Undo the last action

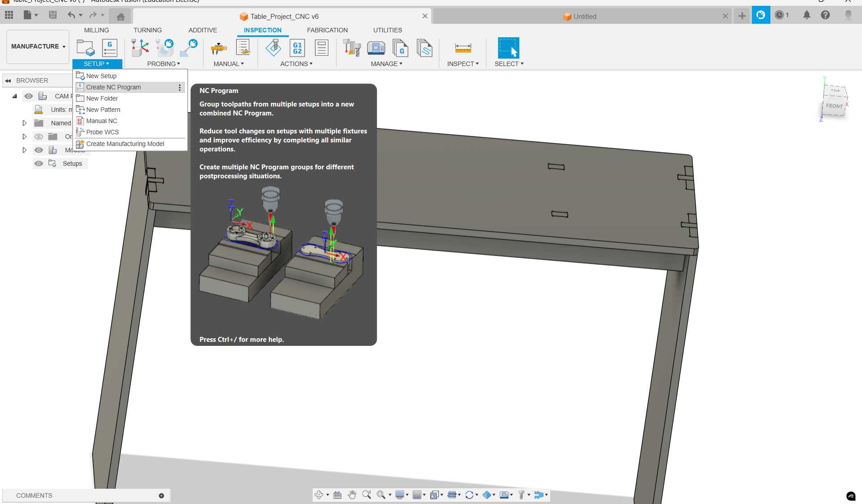pos(71,15)
